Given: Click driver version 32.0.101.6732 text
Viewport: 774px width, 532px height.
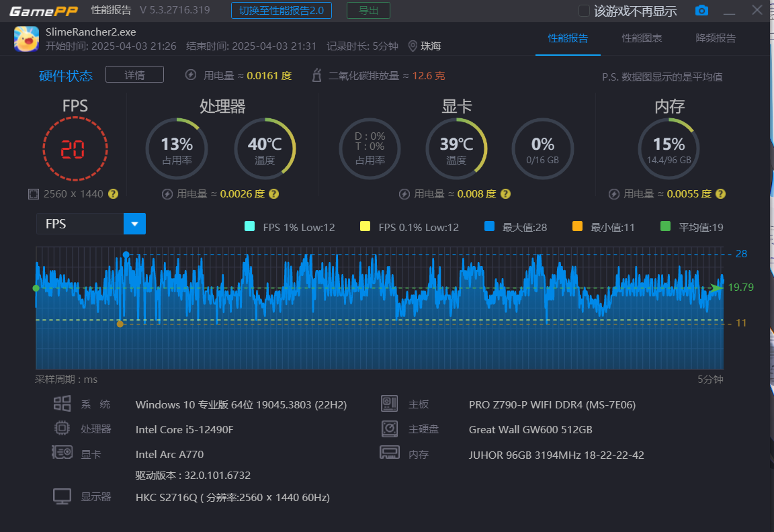Looking at the screenshot, I should (x=193, y=476).
